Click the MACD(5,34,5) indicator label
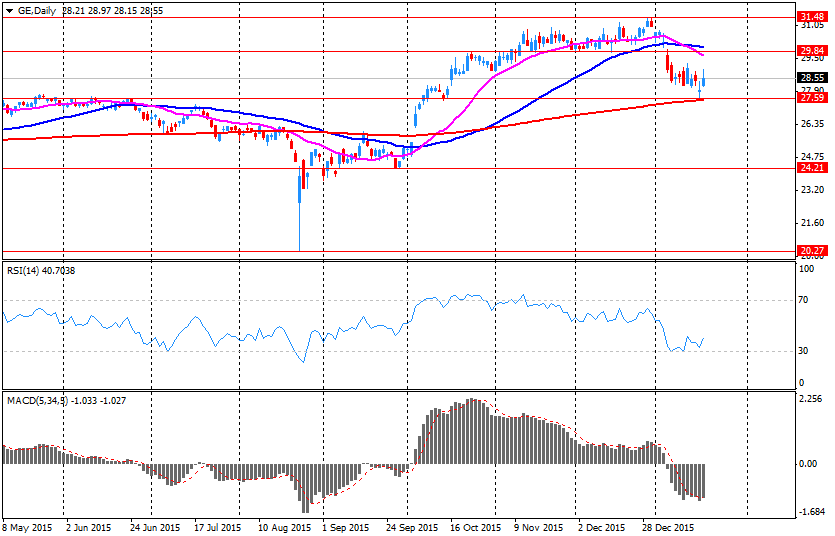This screenshot has width=835, height=536. pyautogui.click(x=35, y=400)
